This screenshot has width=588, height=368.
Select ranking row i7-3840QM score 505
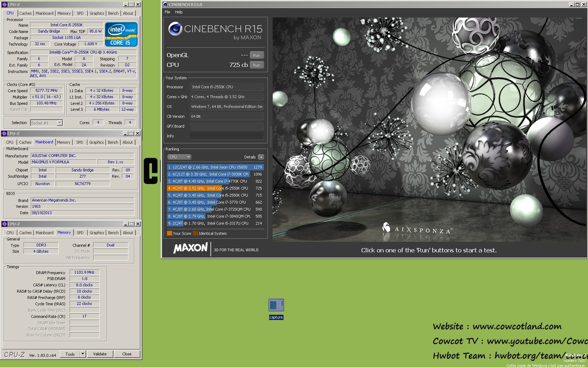click(x=215, y=216)
